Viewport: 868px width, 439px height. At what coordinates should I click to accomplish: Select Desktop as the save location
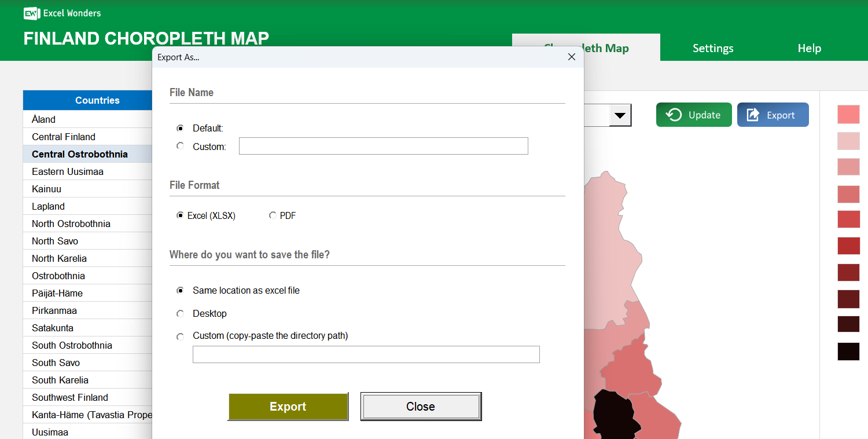(x=180, y=313)
